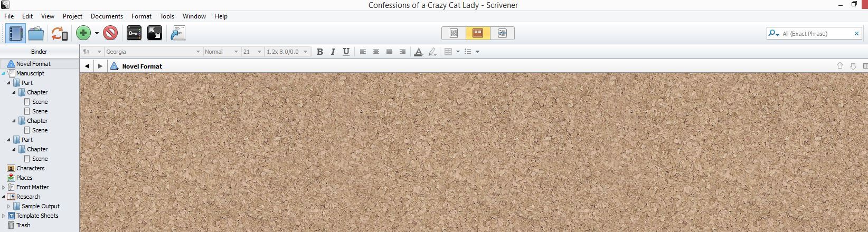868x232 pixels.
Task: Open the Format menu
Action: pyautogui.click(x=141, y=16)
